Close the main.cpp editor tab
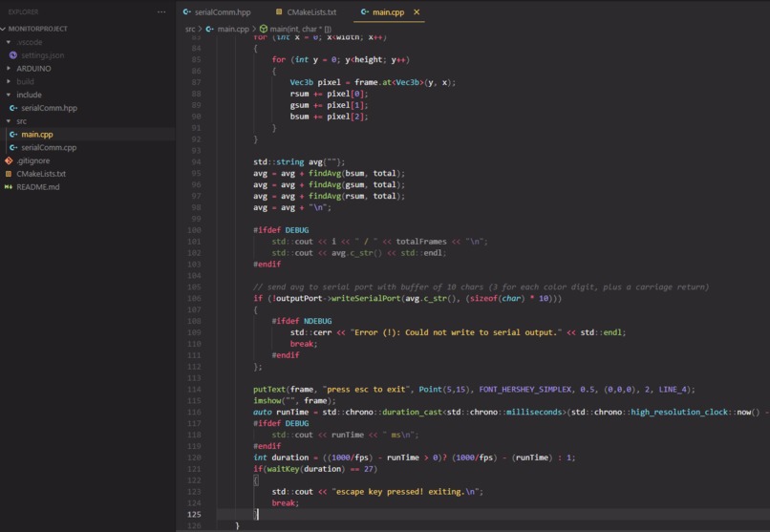 pos(417,11)
